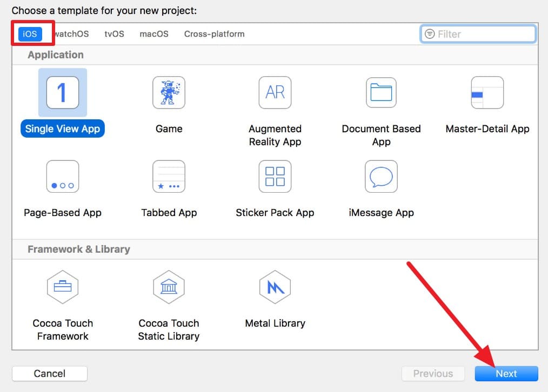Select the Page-Based App icon
This screenshot has height=392, width=548.
click(63, 176)
